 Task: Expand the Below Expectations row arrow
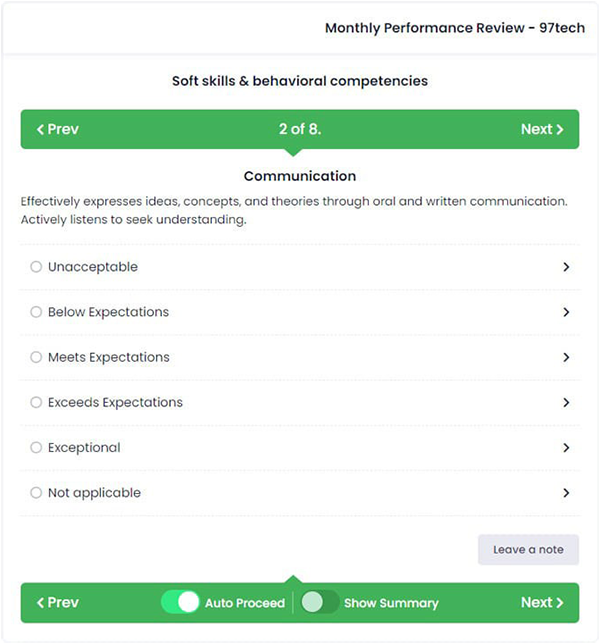coord(566,312)
